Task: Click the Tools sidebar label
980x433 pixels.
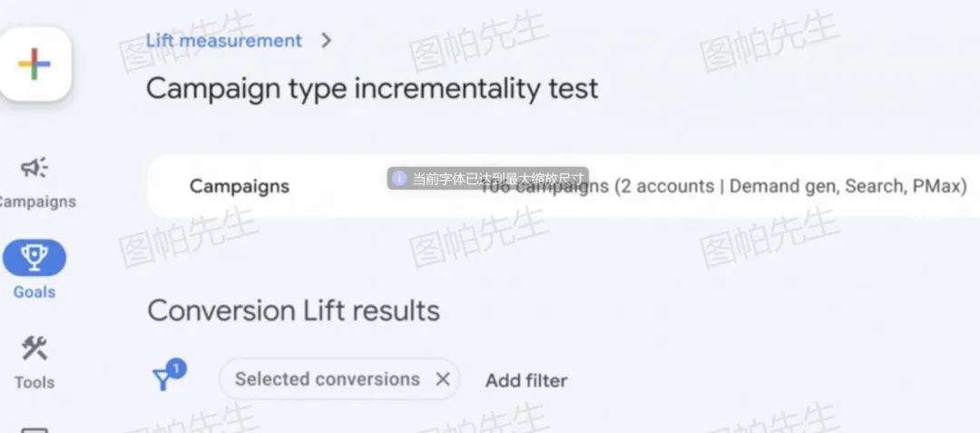Action: (34, 382)
